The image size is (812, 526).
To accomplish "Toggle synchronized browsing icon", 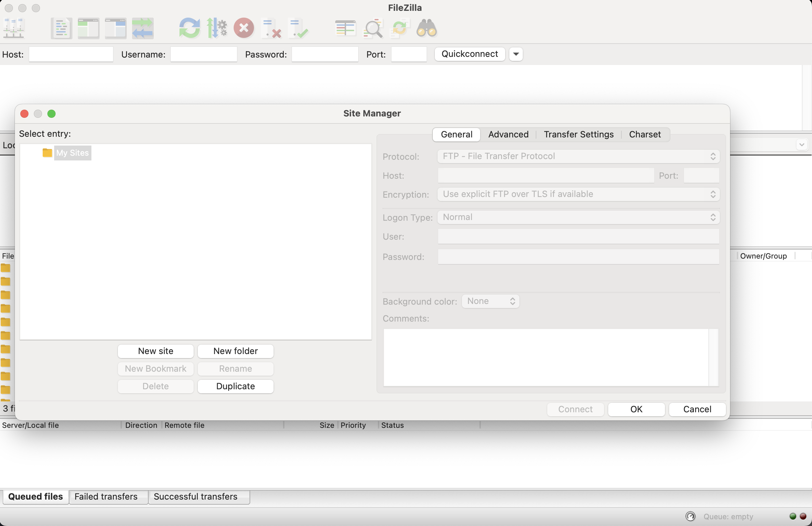I will coord(400,28).
